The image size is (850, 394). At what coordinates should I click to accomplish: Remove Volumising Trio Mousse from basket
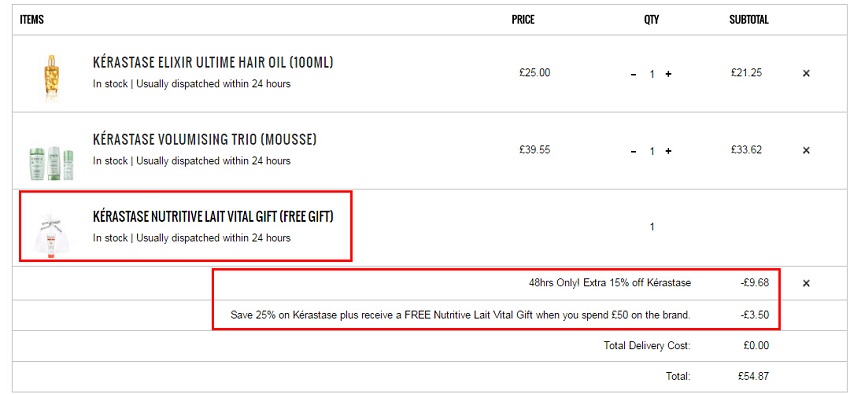pyautogui.click(x=806, y=150)
